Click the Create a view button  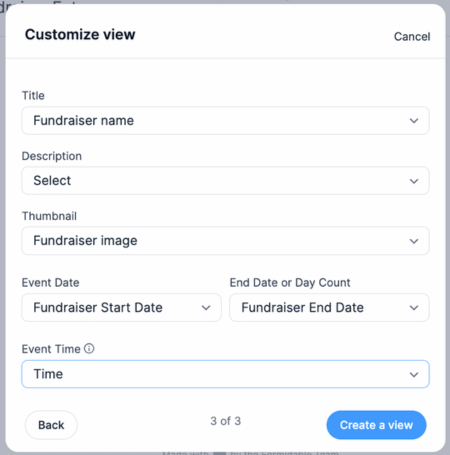(x=376, y=425)
